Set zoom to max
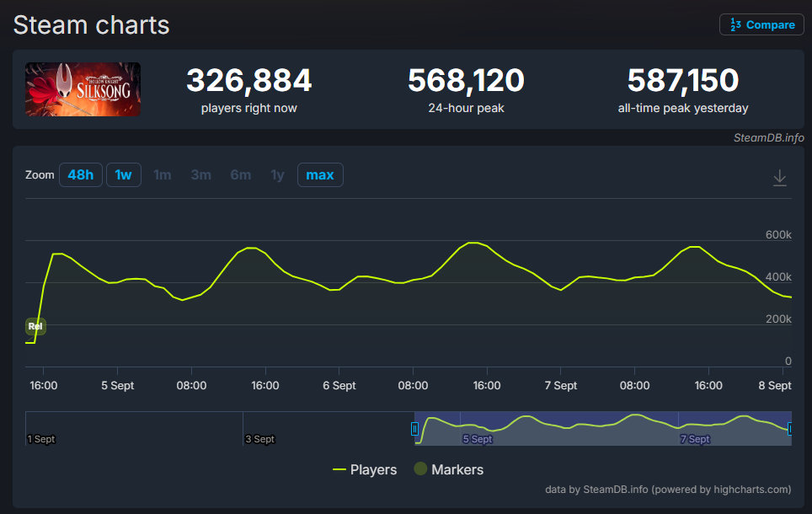 320,174
